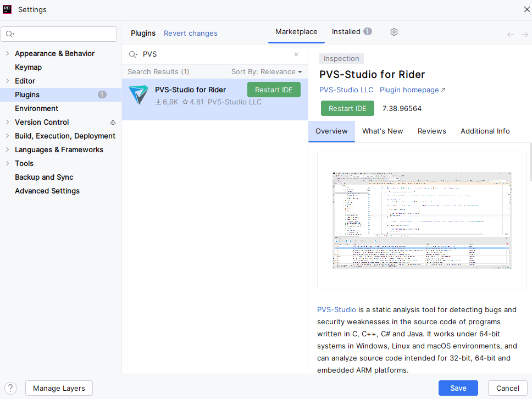Click the back navigation arrow

(x=510, y=35)
